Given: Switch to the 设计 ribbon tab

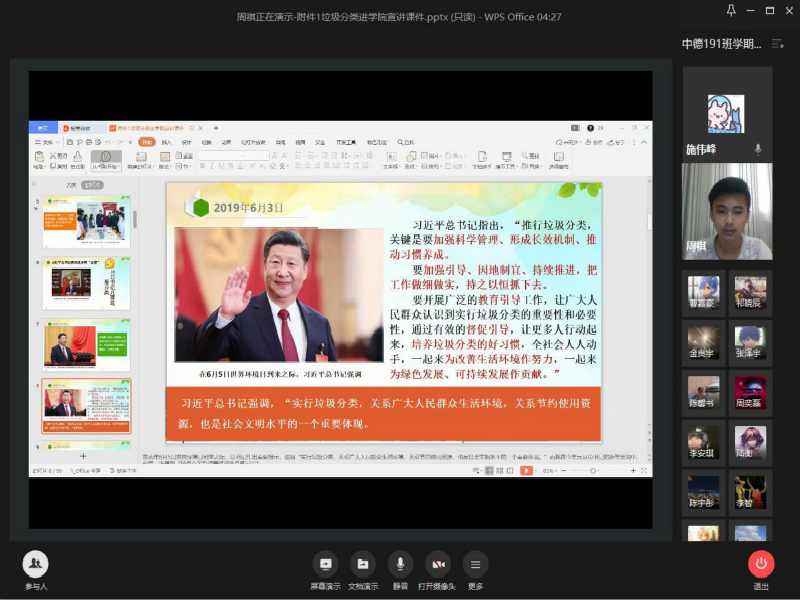Looking at the screenshot, I should tap(187, 142).
